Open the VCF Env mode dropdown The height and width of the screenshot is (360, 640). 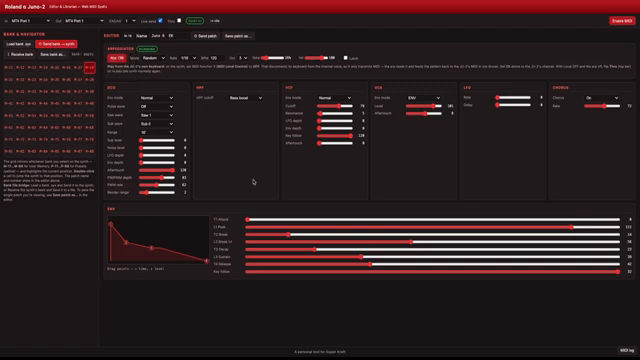(x=335, y=98)
